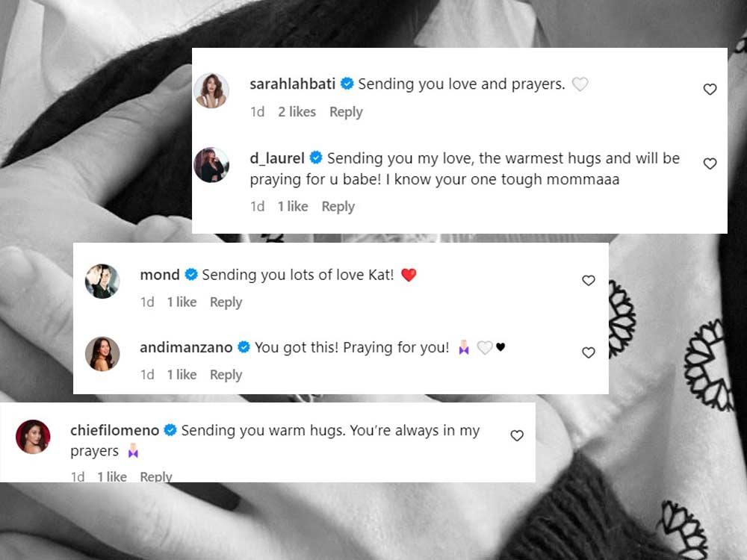View the 2 likes on sarahlahbati's comment
The image size is (747, 560).
[x=297, y=112]
